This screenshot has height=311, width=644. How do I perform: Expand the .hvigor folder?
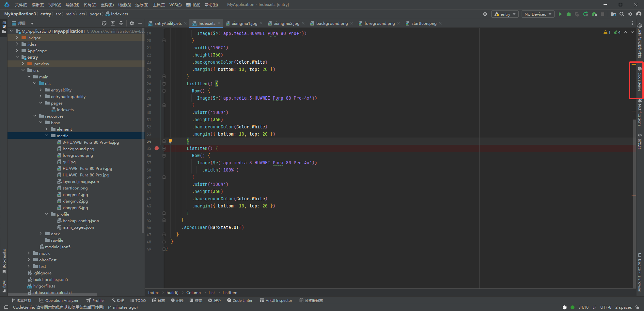click(17, 38)
